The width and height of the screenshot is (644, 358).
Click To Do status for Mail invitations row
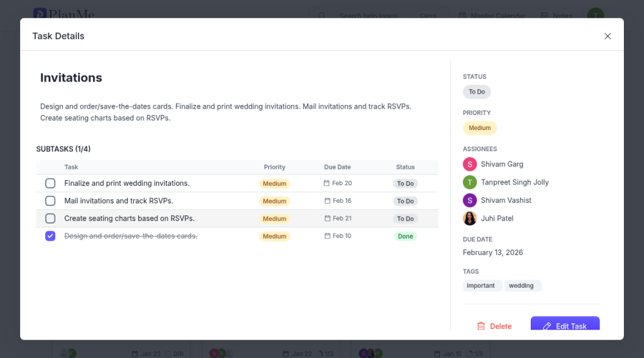click(x=406, y=202)
